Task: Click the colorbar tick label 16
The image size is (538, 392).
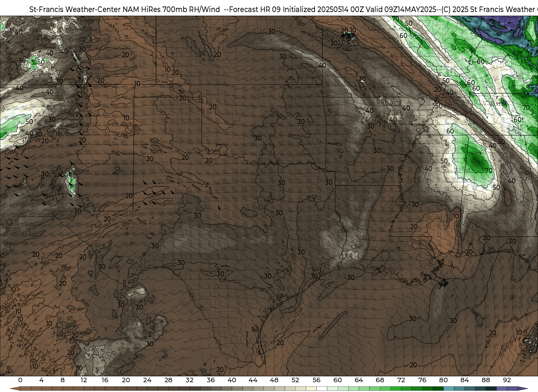Action: coord(105,380)
